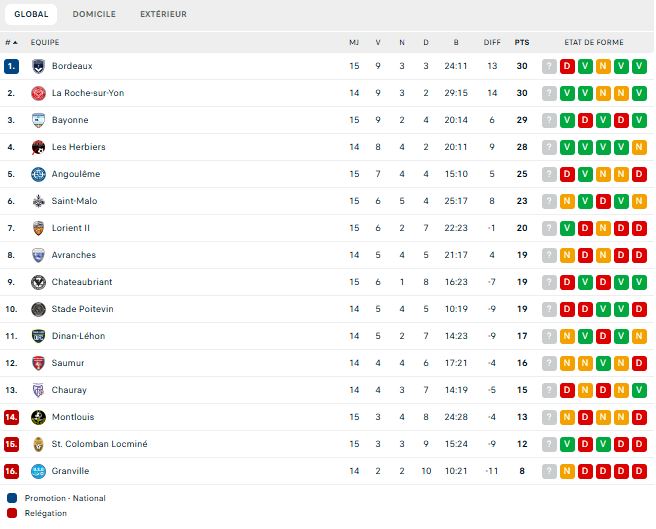The height and width of the screenshot is (529, 656).
Task: Sort table by the # rank column
Action: click(x=11, y=42)
